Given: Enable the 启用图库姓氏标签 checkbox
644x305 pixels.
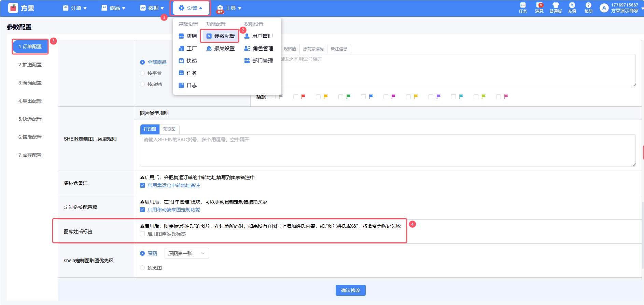Looking at the screenshot, I should pos(142,234).
